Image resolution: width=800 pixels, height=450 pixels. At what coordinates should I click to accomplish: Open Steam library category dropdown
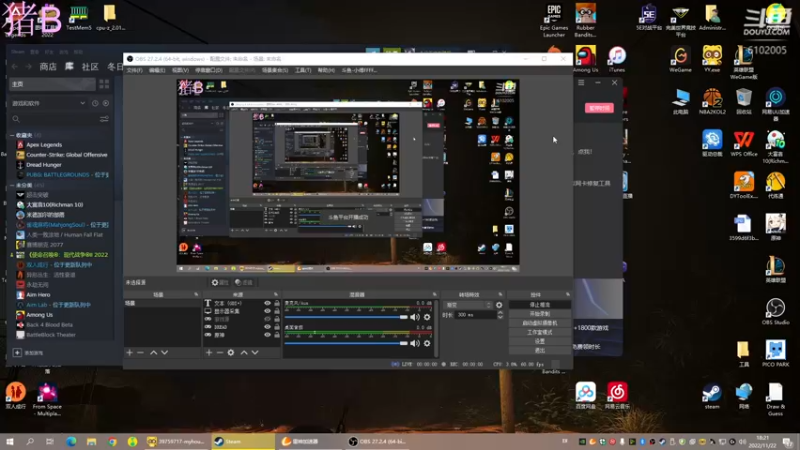click(x=48, y=103)
